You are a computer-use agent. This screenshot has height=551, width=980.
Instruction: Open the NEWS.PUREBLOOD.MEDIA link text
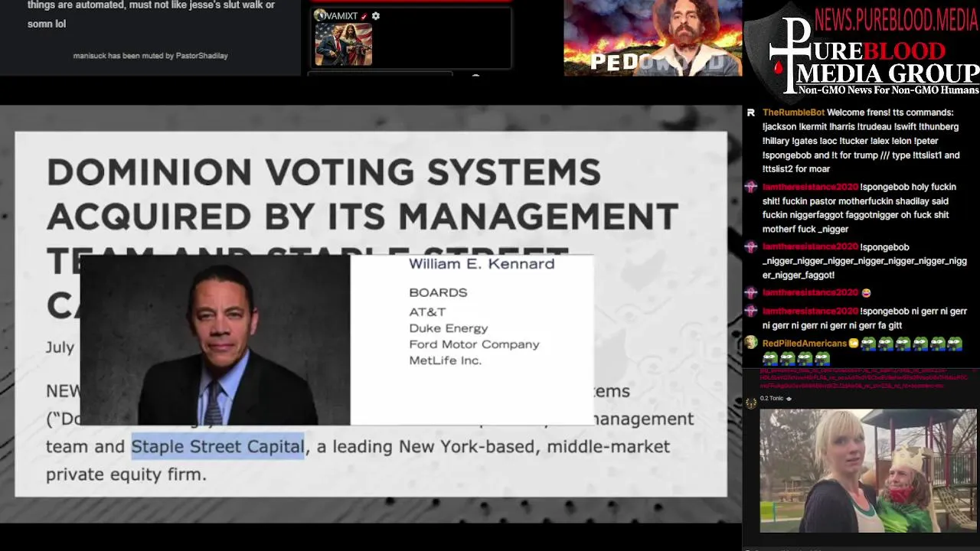click(896, 21)
